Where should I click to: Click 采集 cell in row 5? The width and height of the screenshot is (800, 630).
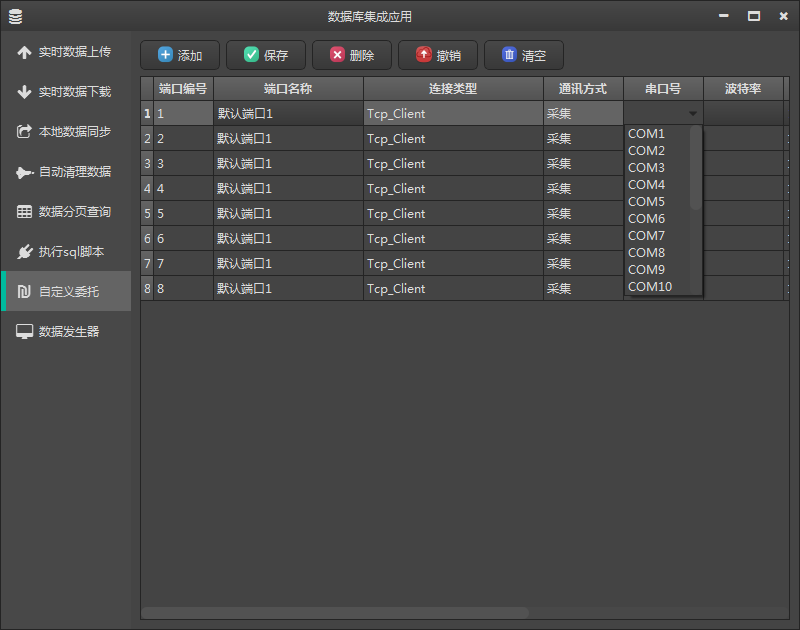(583, 213)
